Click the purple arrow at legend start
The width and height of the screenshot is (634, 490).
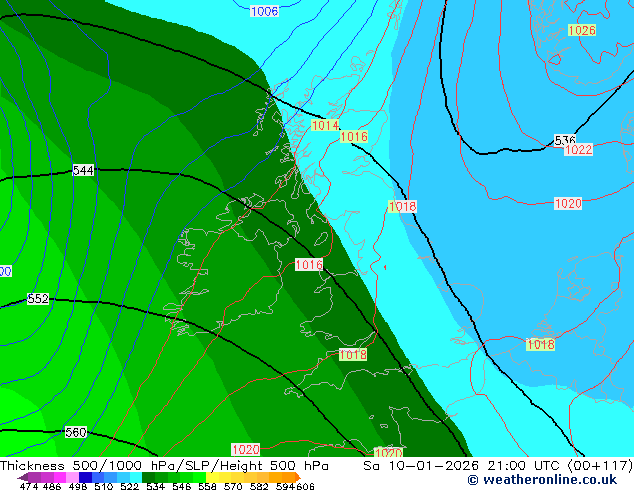[x=22, y=477]
